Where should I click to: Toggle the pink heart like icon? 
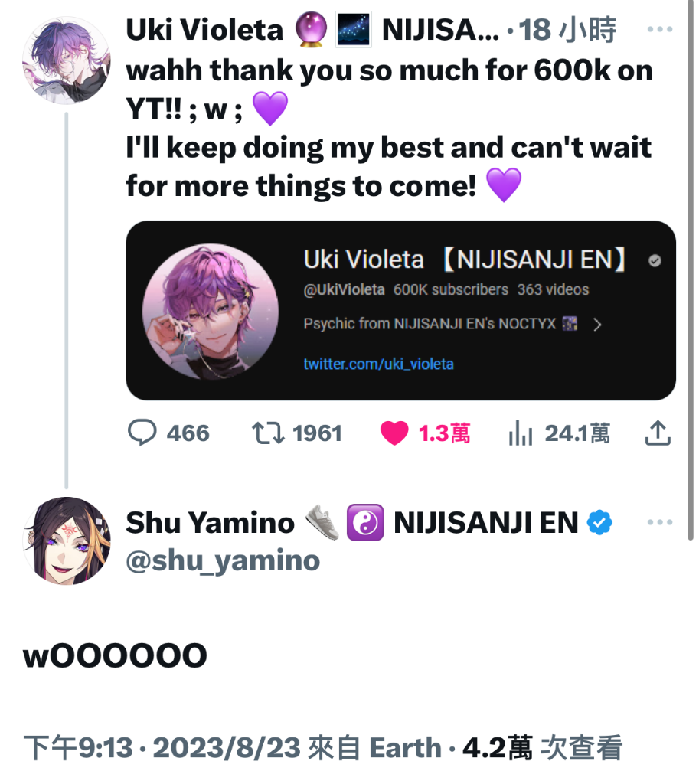(394, 433)
